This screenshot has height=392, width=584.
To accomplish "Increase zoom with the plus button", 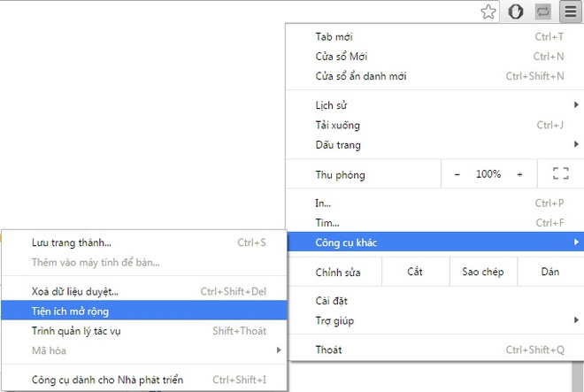I will (x=519, y=174).
